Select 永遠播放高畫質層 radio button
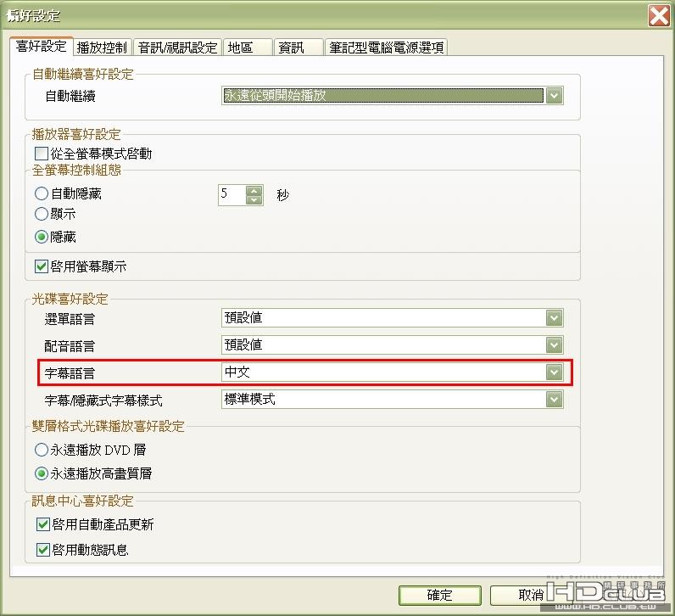The height and width of the screenshot is (616, 675). [42, 473]
